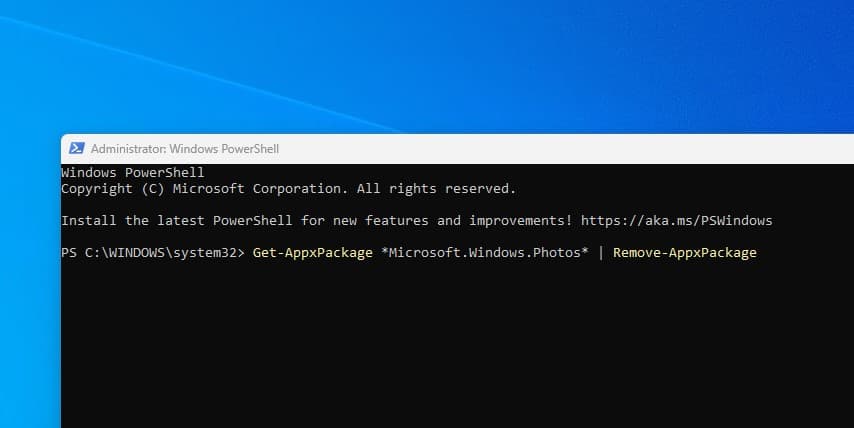
Task: Click the PowerShell icon in title bar
Action: [x=76, y=149]
